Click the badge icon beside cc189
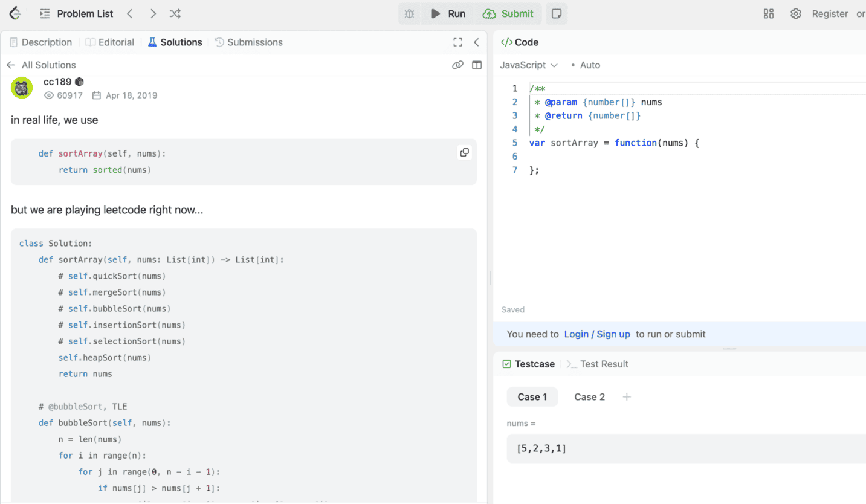This screenshot has width=866, height=504. click(79, 82)
